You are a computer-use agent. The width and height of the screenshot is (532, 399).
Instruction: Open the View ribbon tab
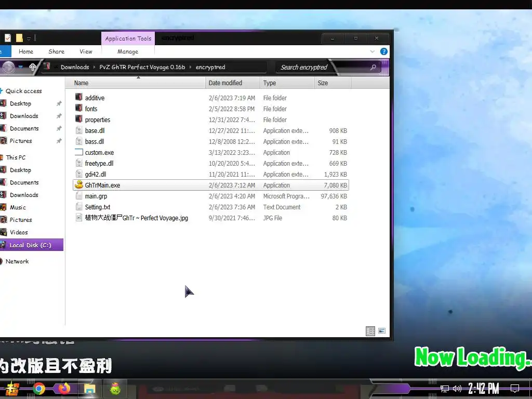[86, 51]
